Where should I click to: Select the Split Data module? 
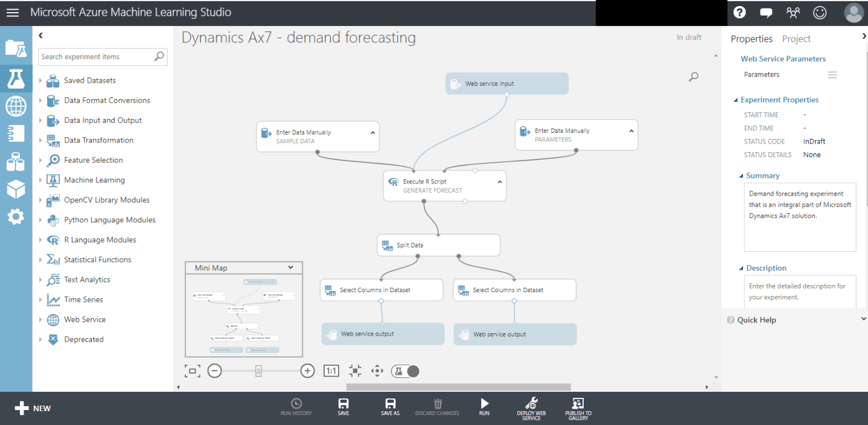[x=439, y=245]
